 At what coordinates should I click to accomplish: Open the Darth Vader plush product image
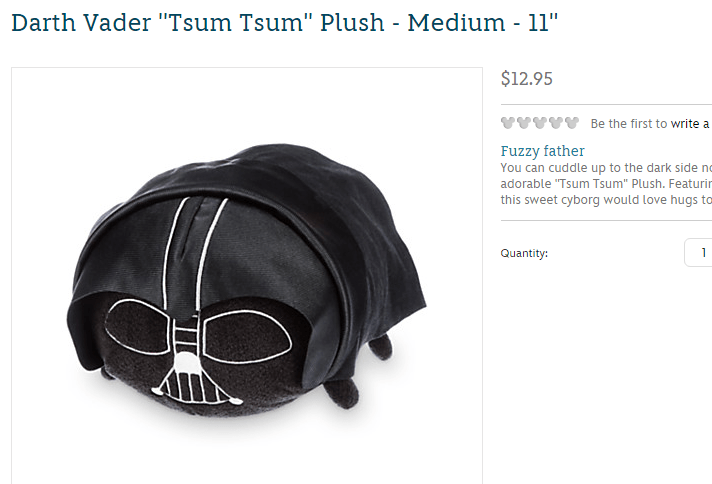coord(247,276)
